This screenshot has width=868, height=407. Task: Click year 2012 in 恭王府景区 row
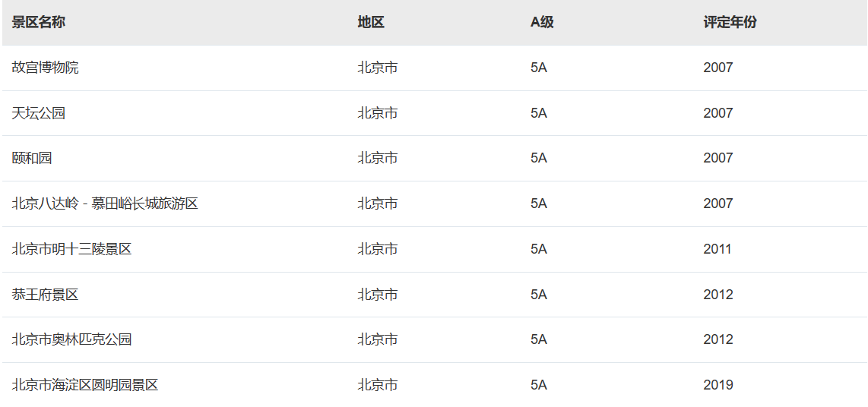[x=718, y=294]
